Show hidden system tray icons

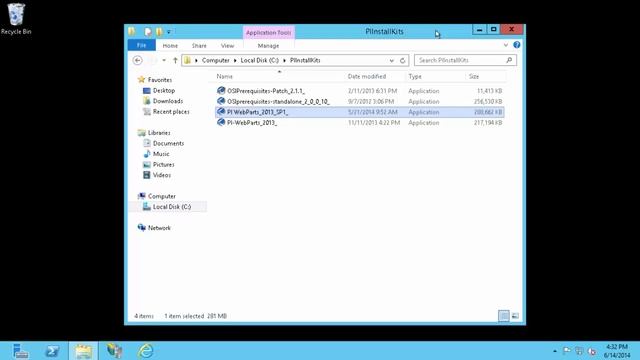pyautogui.click(x=555, y=351)
